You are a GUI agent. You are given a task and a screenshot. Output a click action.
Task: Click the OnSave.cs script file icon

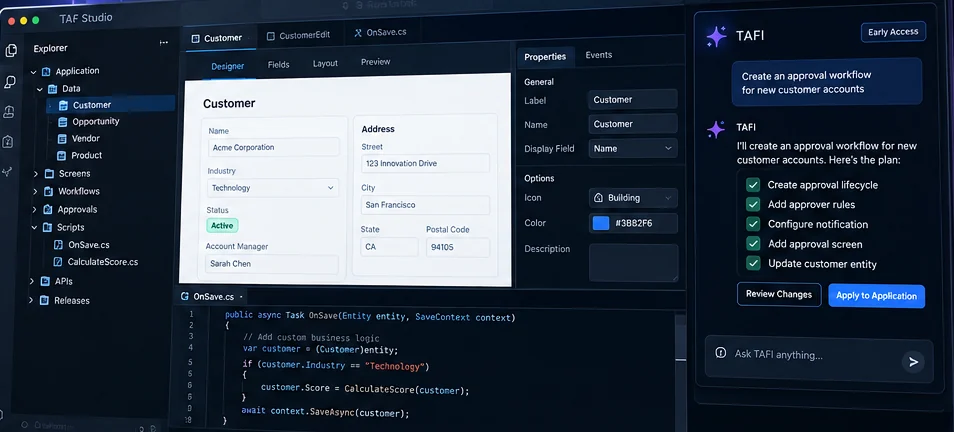58,245
